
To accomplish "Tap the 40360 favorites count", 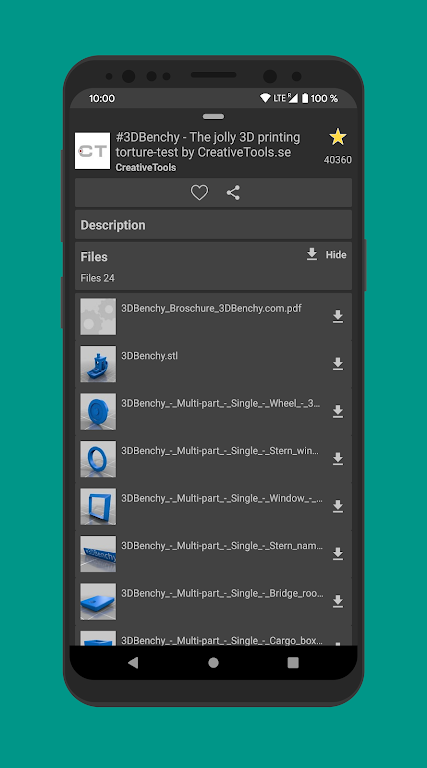I will [338, 160].
